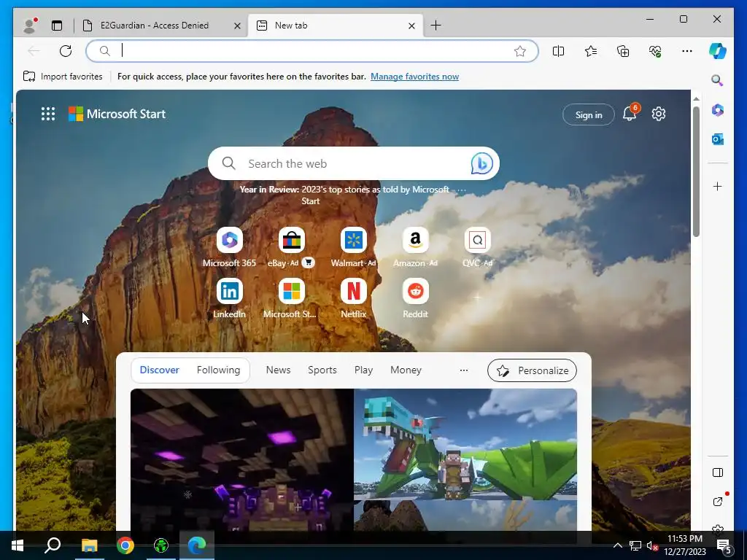This screenshot has width=747, height=560.
Task: Click the browser address bar
Action: coord(312,51)
